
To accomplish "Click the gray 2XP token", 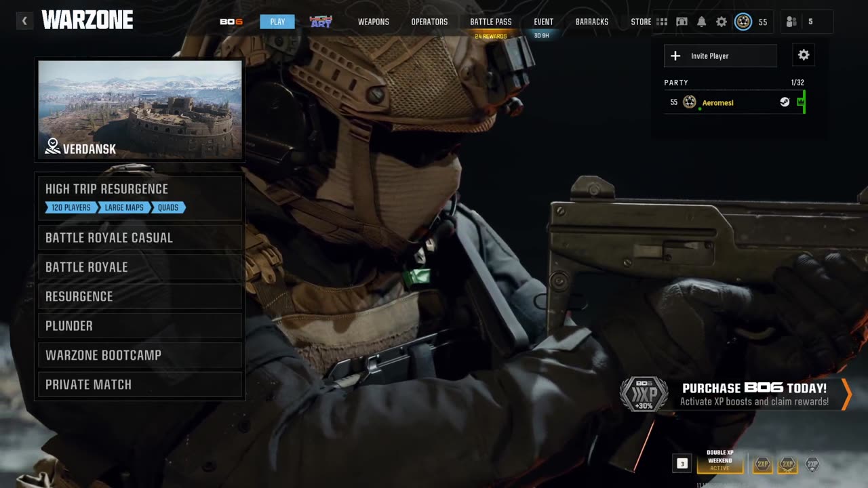I will click(812, 464).
